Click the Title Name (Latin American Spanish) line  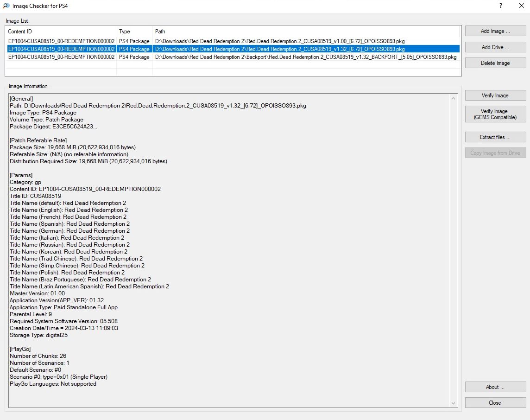click(x=89, y=286)
